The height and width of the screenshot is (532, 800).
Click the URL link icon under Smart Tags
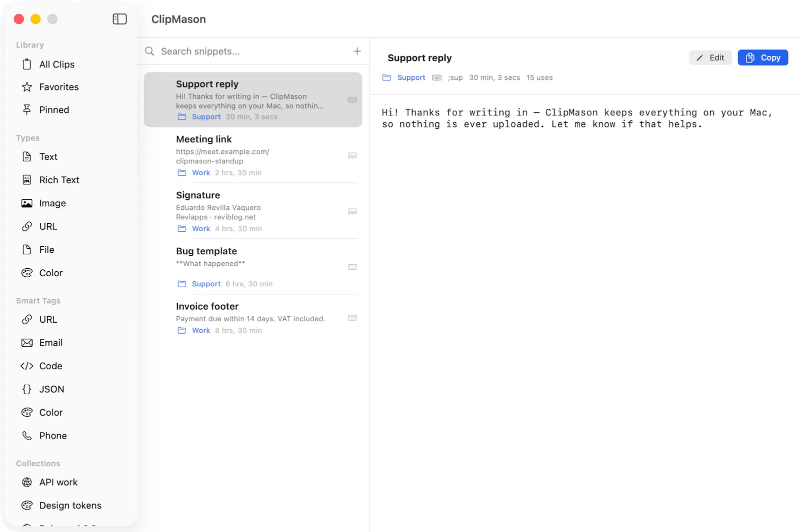(x=27, y=319)
